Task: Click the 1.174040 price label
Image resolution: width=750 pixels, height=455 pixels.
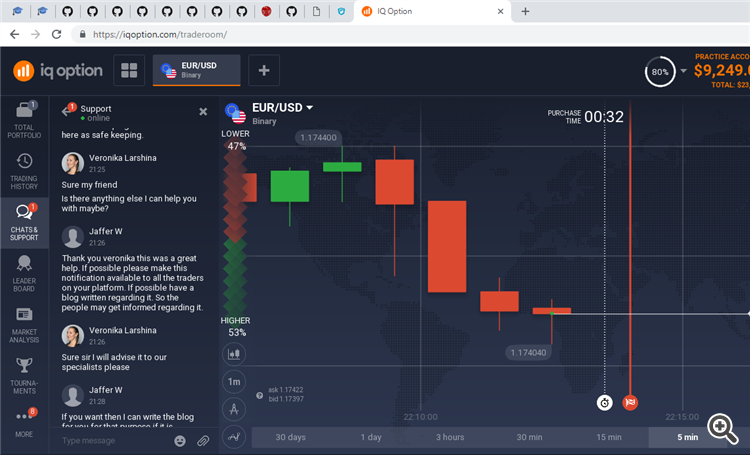Action: (x=528, y=353)
